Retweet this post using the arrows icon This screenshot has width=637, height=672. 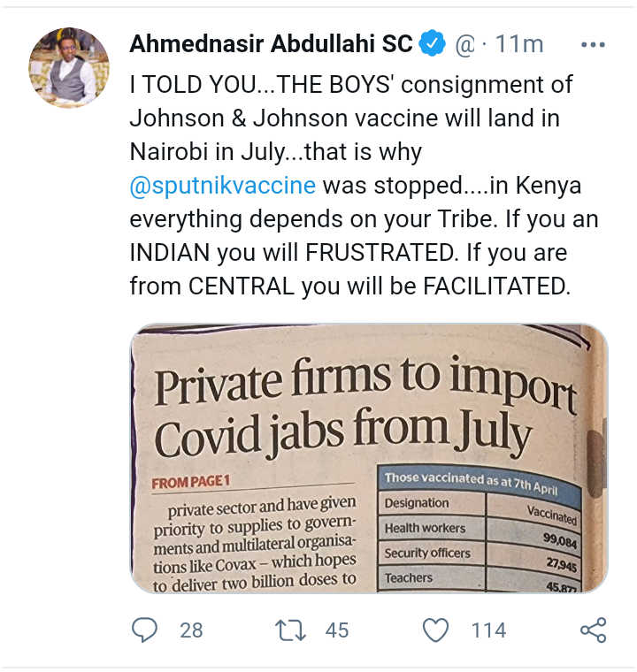point(290,630)
